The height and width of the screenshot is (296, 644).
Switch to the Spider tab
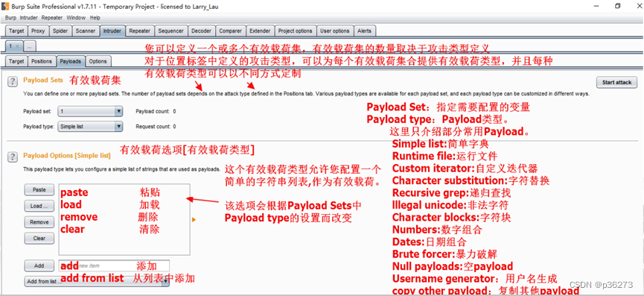tap(60, 31)
